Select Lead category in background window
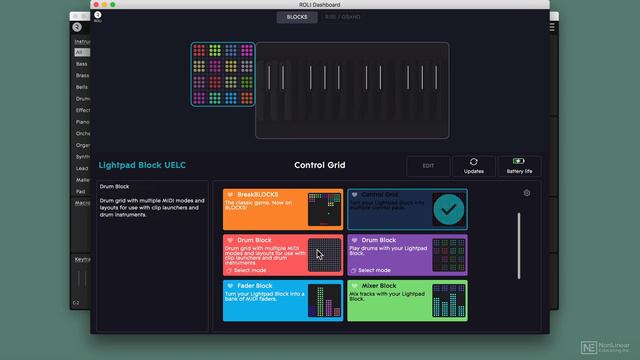 coord(82,168)
